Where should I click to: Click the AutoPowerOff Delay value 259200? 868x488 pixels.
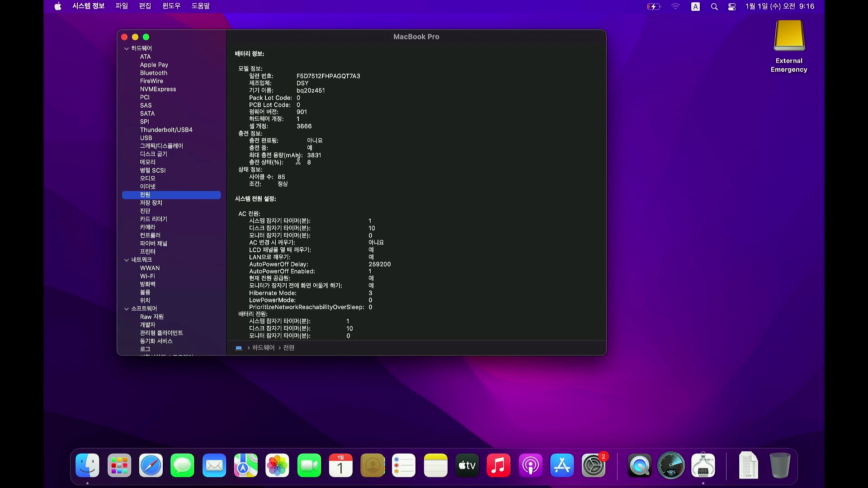[x=380, y=264]
